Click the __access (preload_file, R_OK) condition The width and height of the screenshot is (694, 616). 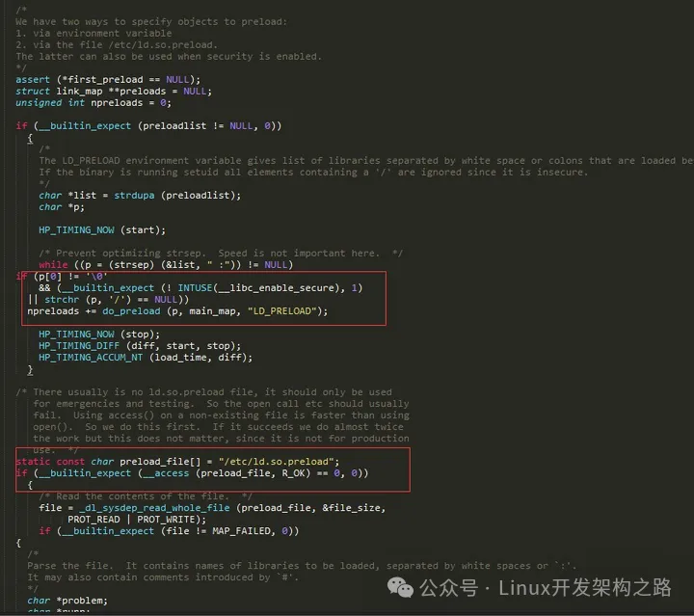coord(192,473)
